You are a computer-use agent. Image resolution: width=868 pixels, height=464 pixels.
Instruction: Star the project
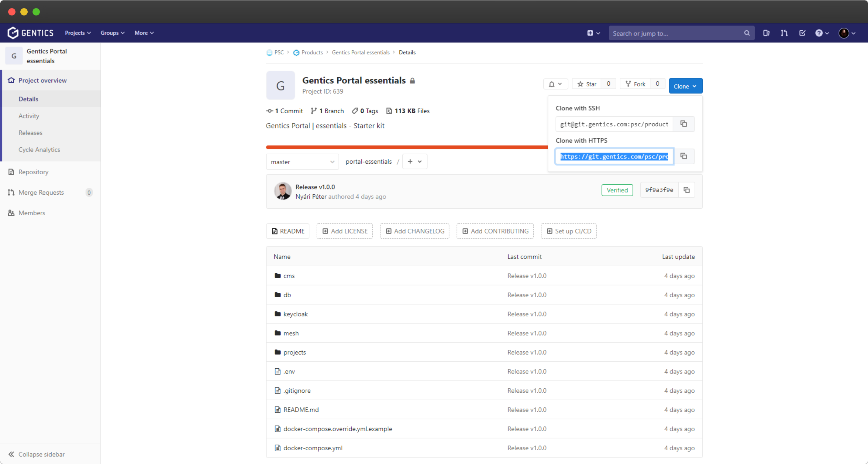(587, 84)
